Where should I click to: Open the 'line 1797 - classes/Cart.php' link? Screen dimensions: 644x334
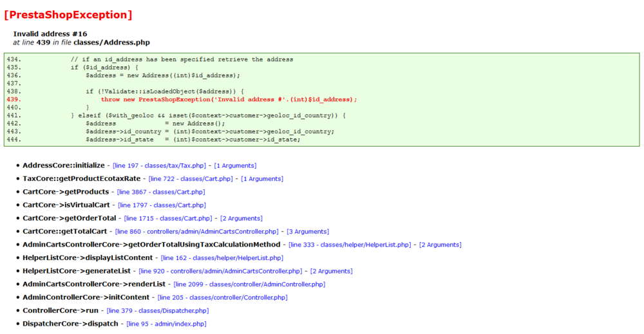[x=162, y=205]
